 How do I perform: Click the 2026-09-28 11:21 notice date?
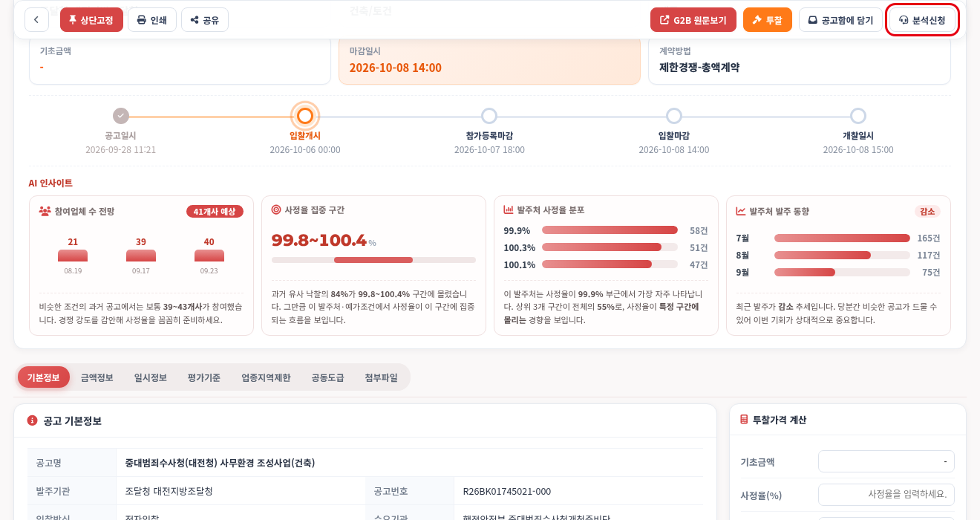pyautogui.click(x=121, y=149)
